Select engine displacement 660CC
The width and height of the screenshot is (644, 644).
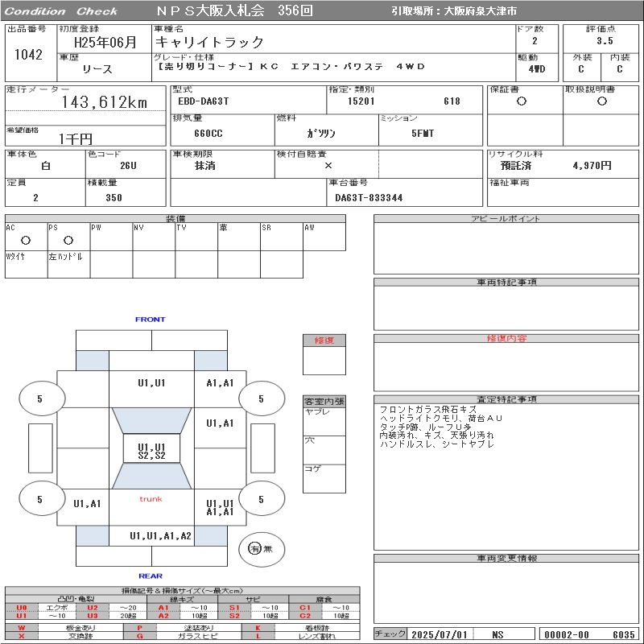[208, 134]
